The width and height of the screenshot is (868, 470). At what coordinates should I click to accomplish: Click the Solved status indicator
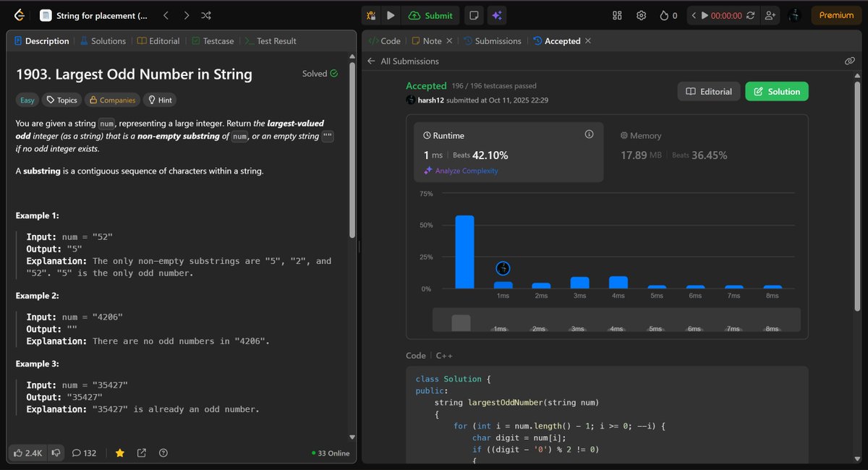320,74
